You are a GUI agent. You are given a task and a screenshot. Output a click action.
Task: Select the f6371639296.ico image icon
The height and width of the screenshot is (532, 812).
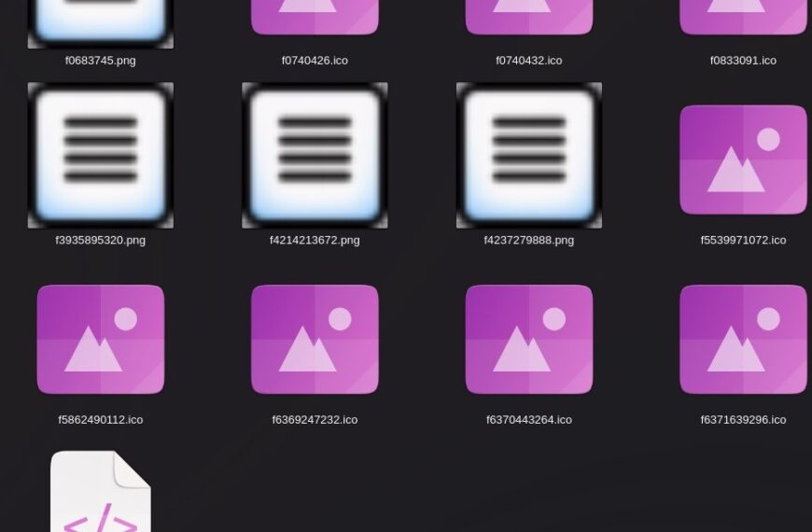pyautogui.click(x=743, y=340)
